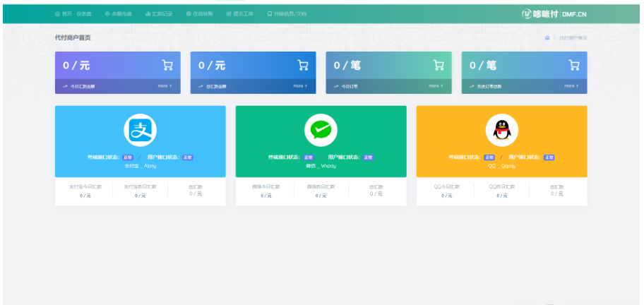
Task: Select 在线转账 in the top navigation
Action: coord(199,14)
